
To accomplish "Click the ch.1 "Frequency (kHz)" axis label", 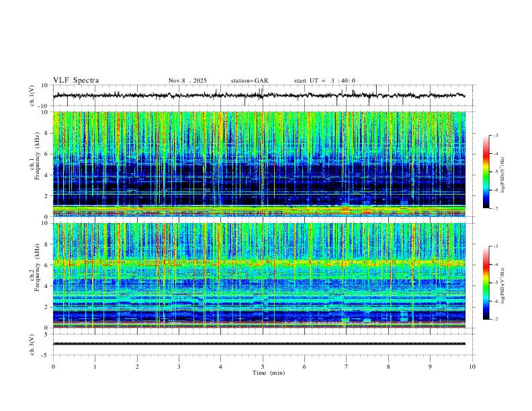I will point(36,156).
